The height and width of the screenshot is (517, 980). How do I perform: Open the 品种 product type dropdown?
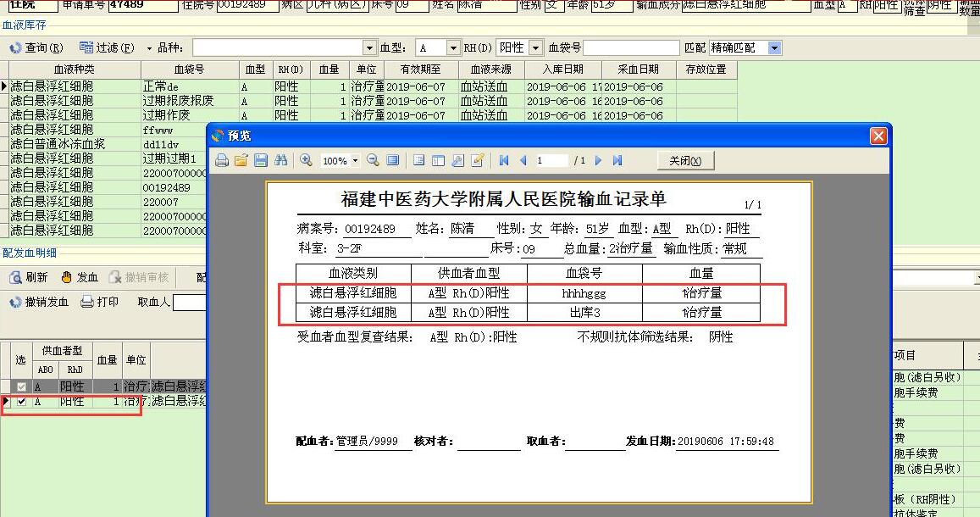tap(369, 47)
